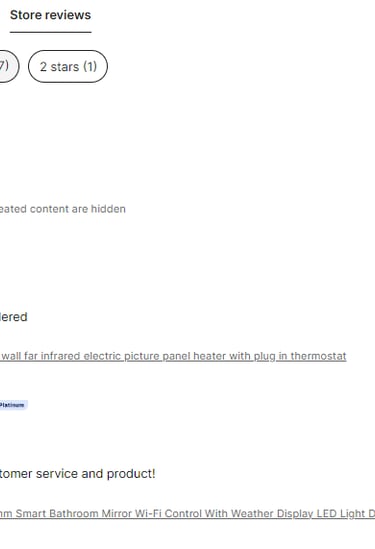Click the Platinum member badge
Viewport: 375px width, 549px height.
coord(13,405)
